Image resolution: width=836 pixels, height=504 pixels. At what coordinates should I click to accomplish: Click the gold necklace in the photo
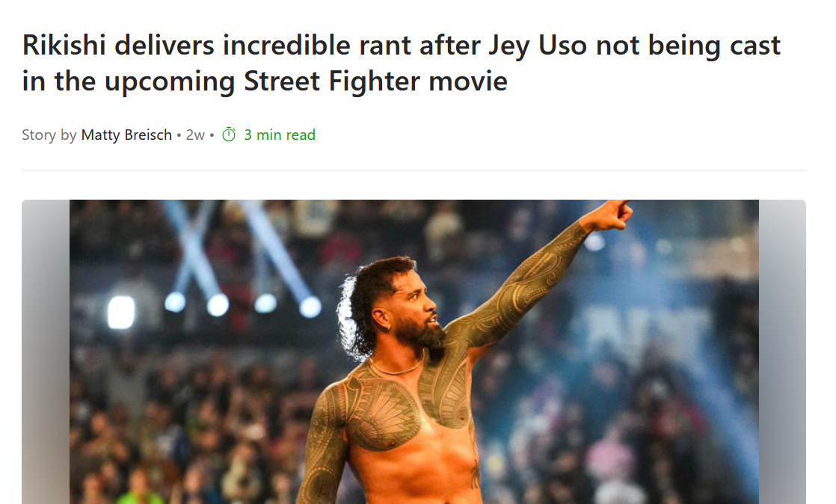pos(397,369)
